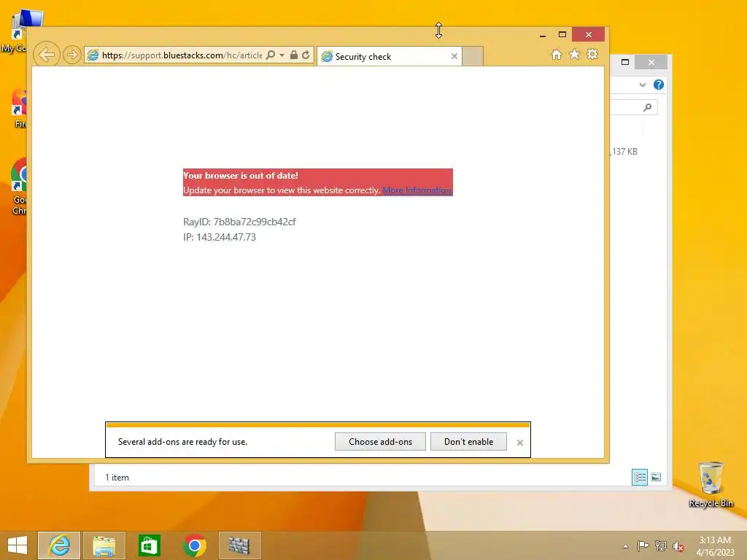Click the RayID text line

pyautogui.click(x=239, y=222)
